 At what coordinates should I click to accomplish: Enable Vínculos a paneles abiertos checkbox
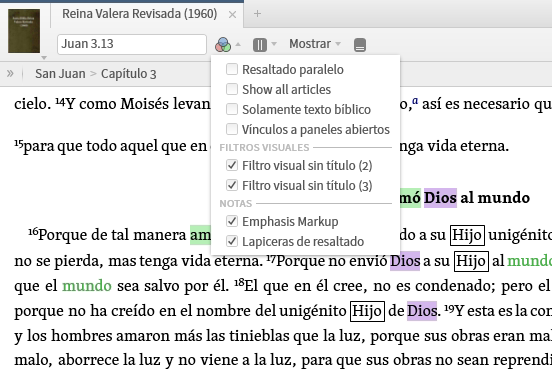(x=232, y=129)
